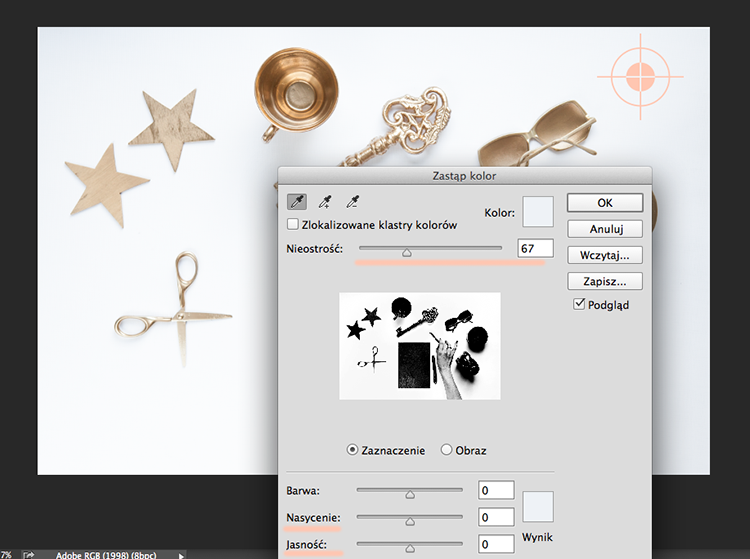Select the add-to-sample eyedropper
Screen dimensions: 750x559
point(325,202)
